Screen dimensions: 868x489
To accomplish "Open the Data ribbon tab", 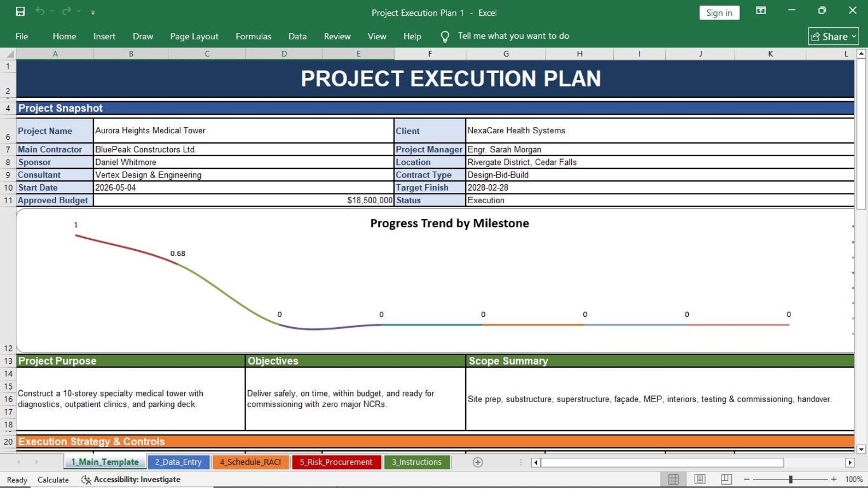I will click(297, 36).
